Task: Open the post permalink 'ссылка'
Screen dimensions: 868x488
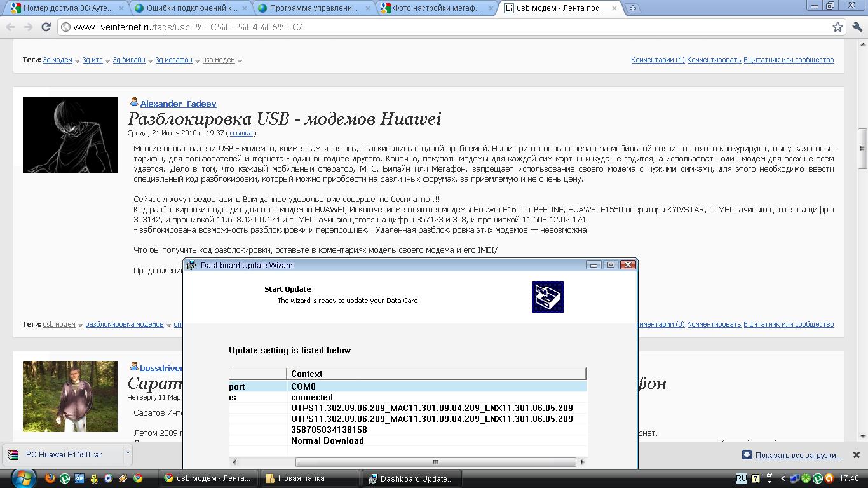Action: point(241,133)
